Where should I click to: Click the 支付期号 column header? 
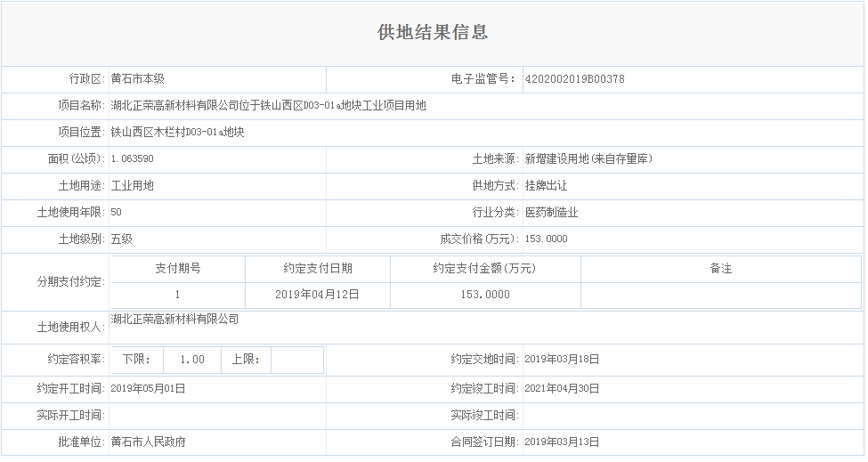177,269
